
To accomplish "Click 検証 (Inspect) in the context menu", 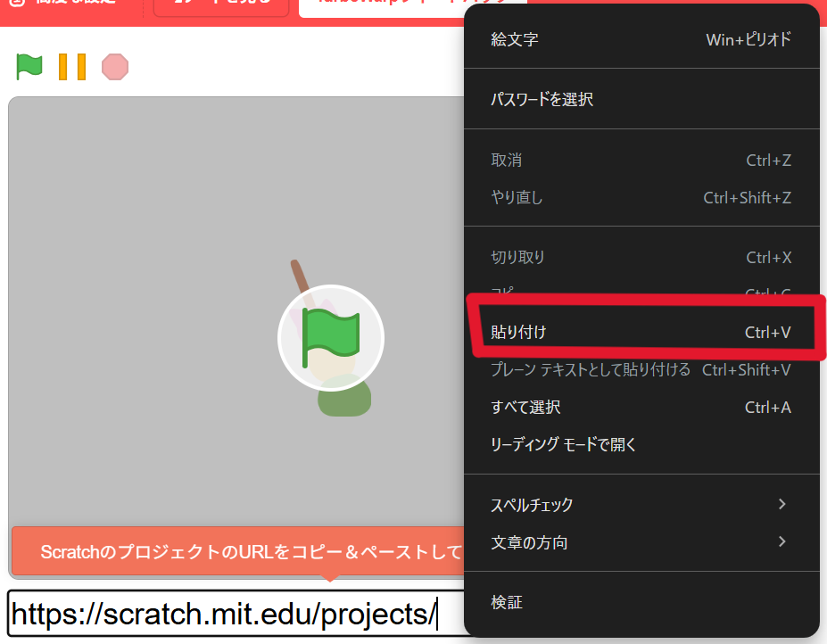I will tap(641, 603).
